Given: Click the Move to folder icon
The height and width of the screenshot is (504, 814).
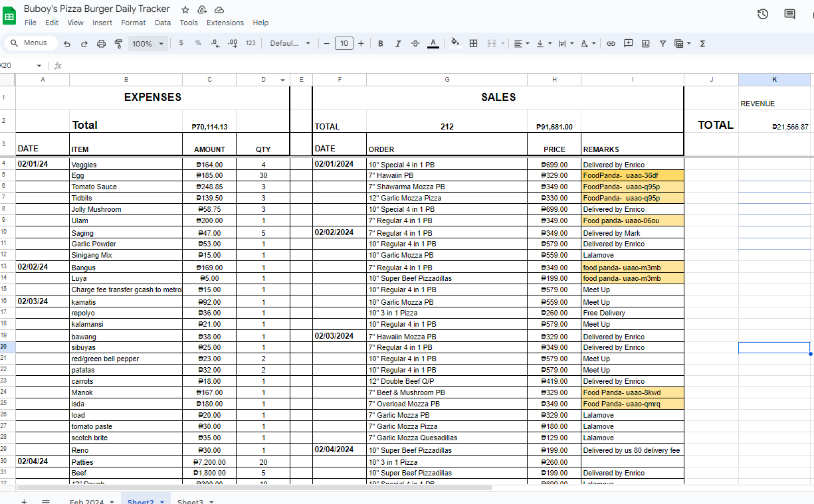Looking at the screenshot, I should coord(203,9).
